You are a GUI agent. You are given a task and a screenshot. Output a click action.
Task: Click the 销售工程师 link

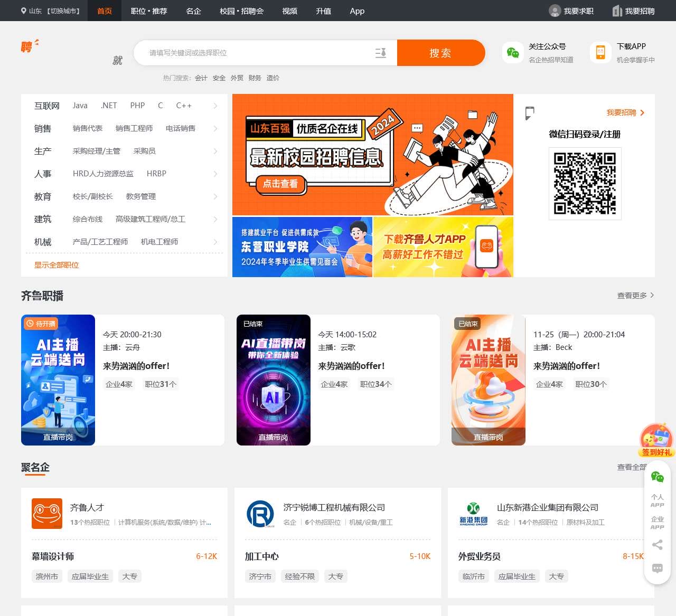pyautogui.click(x=134, y=128)
